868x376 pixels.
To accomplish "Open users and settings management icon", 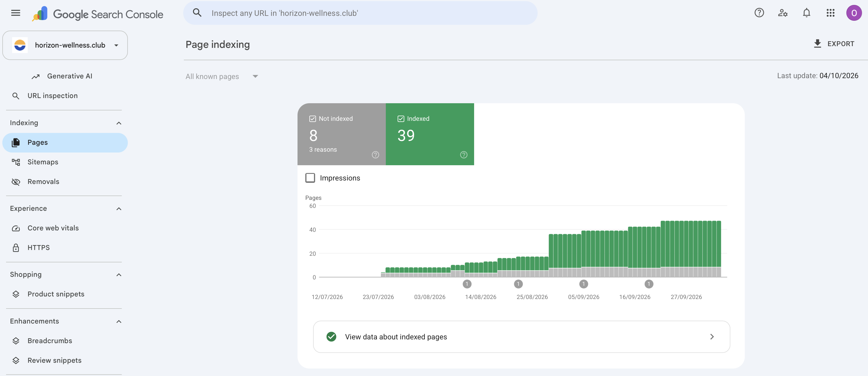I will 782,13.
